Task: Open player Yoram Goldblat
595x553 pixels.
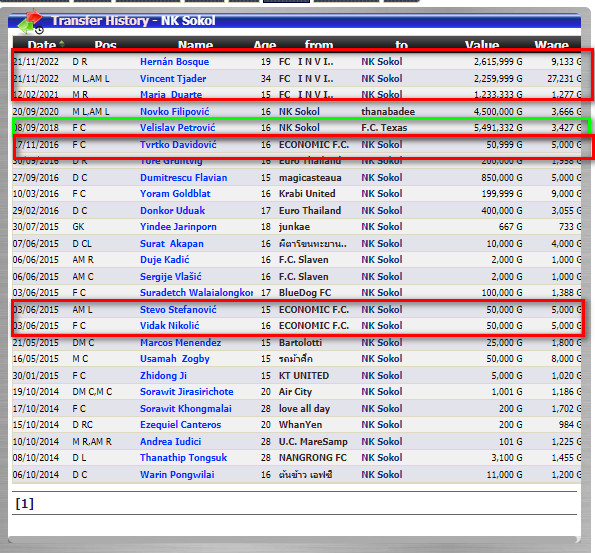Action: click(x=175, y=194)
